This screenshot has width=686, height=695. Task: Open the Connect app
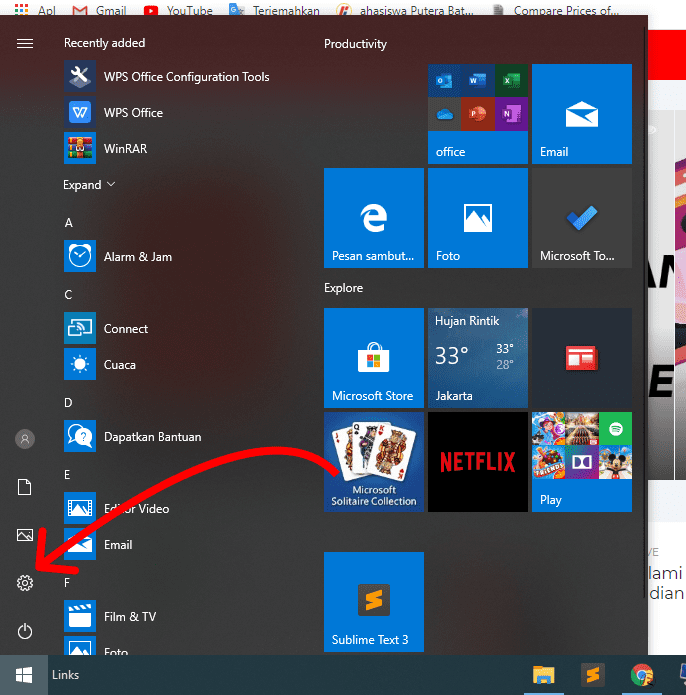tap(106, 328)
